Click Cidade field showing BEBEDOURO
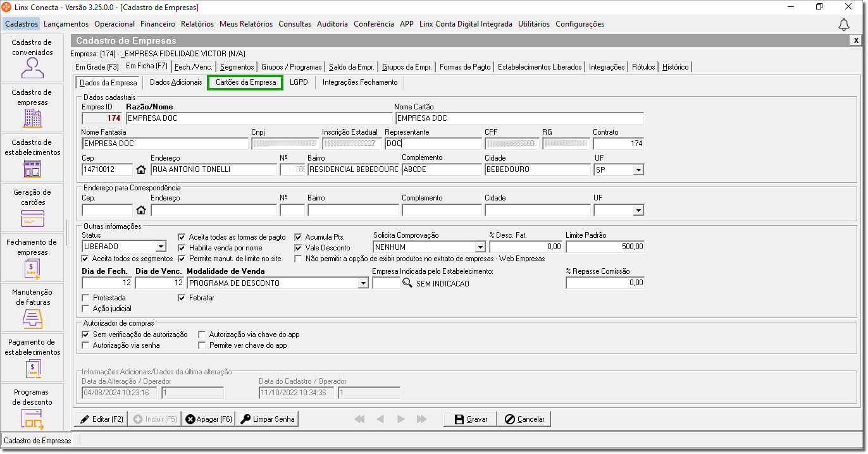Screen dimensions: 868x454 coord(538,169)
